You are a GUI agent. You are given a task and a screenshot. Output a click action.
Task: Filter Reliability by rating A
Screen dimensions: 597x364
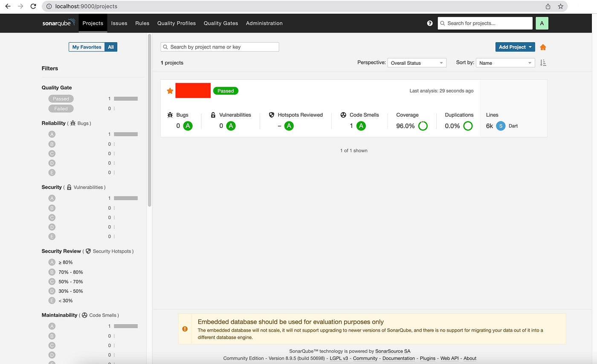pos(52,134)
